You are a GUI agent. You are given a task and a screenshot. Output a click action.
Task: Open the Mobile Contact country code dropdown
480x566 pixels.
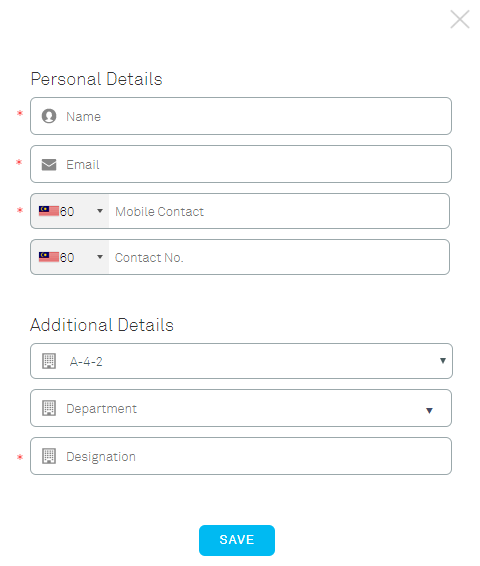[100, 211]
